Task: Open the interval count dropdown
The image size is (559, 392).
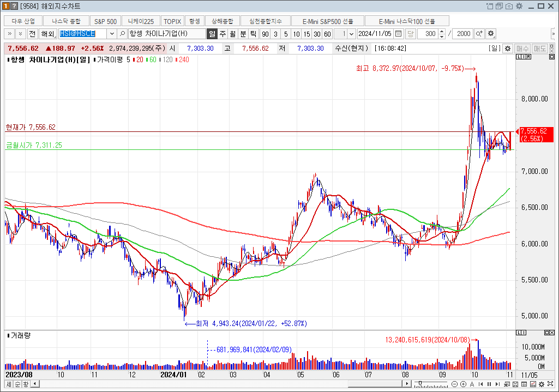Action: click(x=351, y=34)
